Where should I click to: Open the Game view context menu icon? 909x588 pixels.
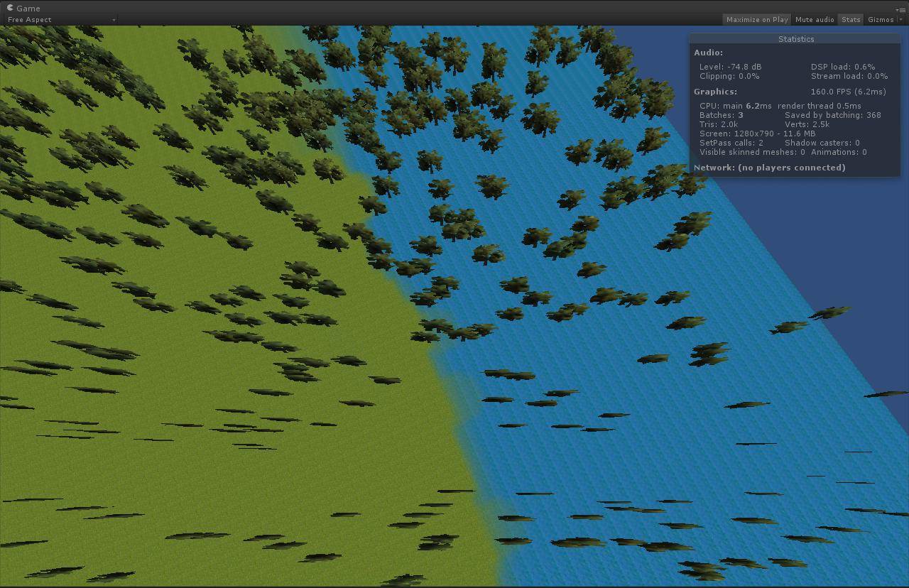[900, 10]
